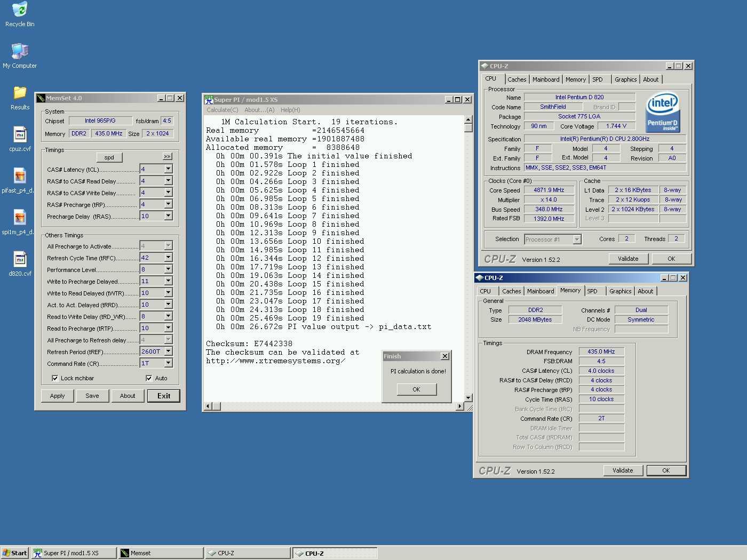Switch to Memset in the taskbar
This screenshot has height=560, width=747.
161,553
